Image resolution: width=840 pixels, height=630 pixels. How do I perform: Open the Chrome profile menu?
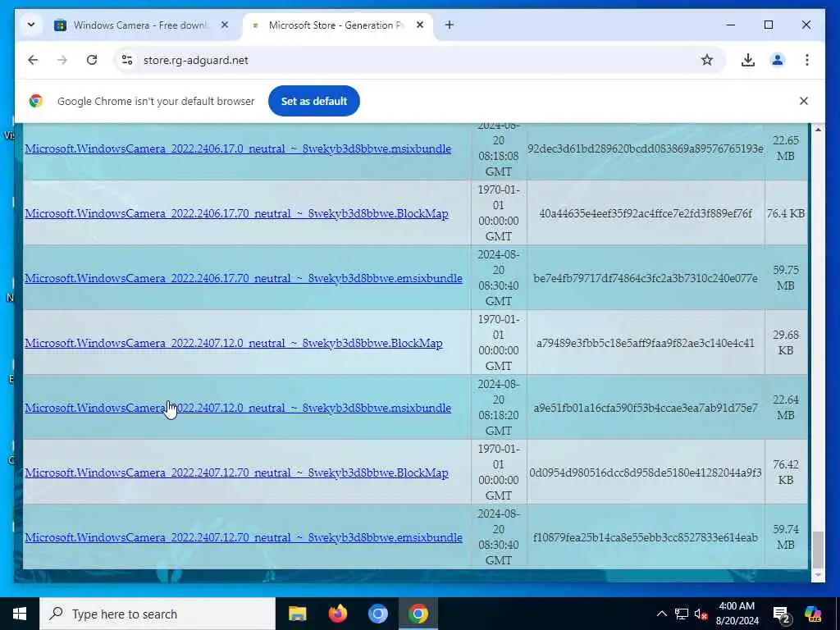[778, 60]
